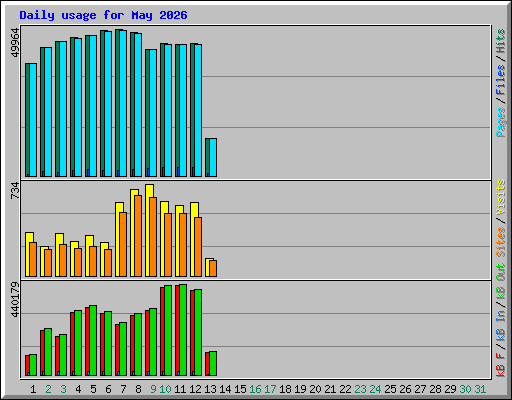Click day 23 on the x-axis

(360, 389)
